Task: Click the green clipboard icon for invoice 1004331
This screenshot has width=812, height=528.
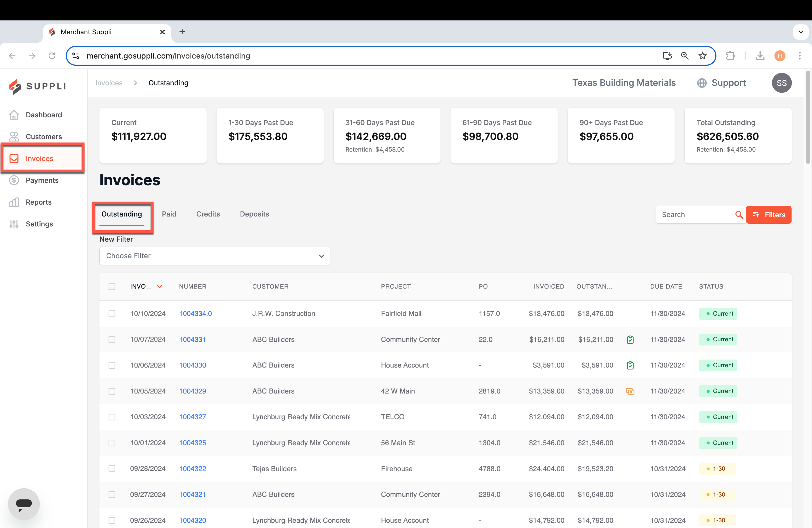Action: [x=630, y=339]
